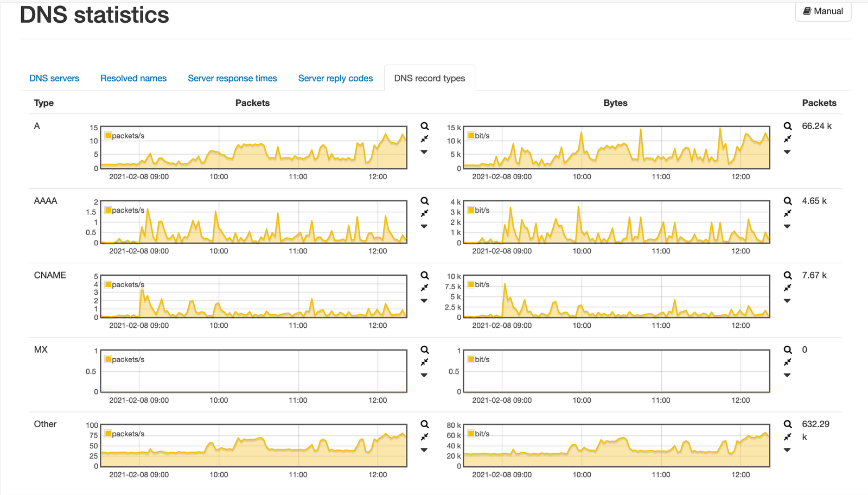
Task: Toggle packets/s legend in Other packets graph
Action: pos(124,434)
